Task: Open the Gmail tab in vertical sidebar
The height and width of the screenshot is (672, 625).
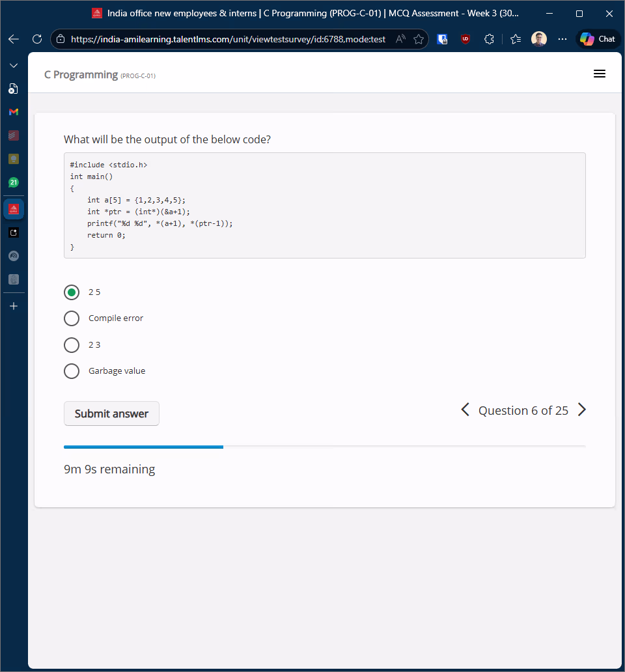Action: (14, 112)
